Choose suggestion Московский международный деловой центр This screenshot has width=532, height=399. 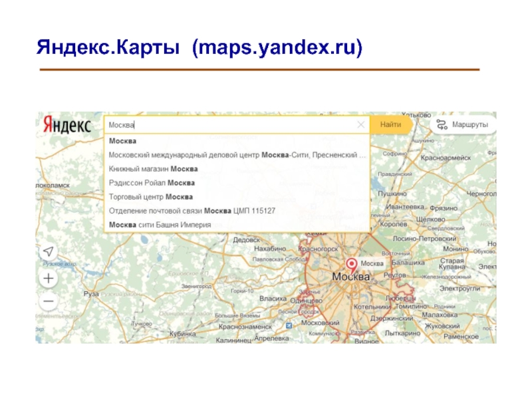pos(237,155)
